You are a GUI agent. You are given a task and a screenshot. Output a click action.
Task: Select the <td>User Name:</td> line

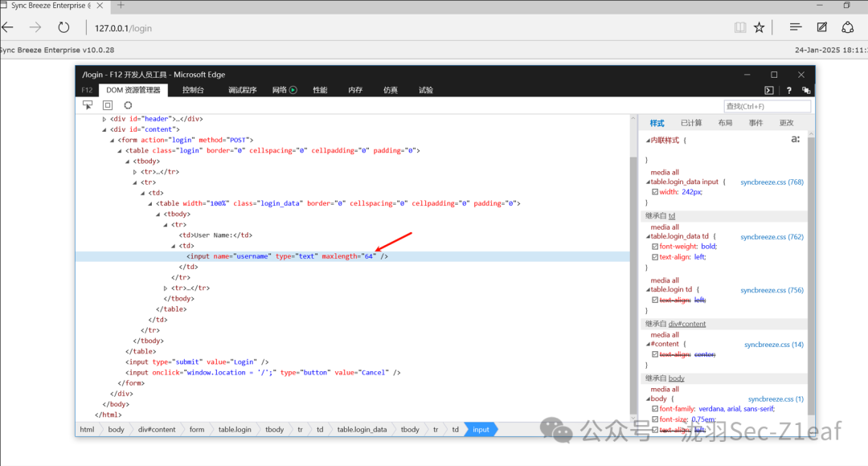coord(215,235)
